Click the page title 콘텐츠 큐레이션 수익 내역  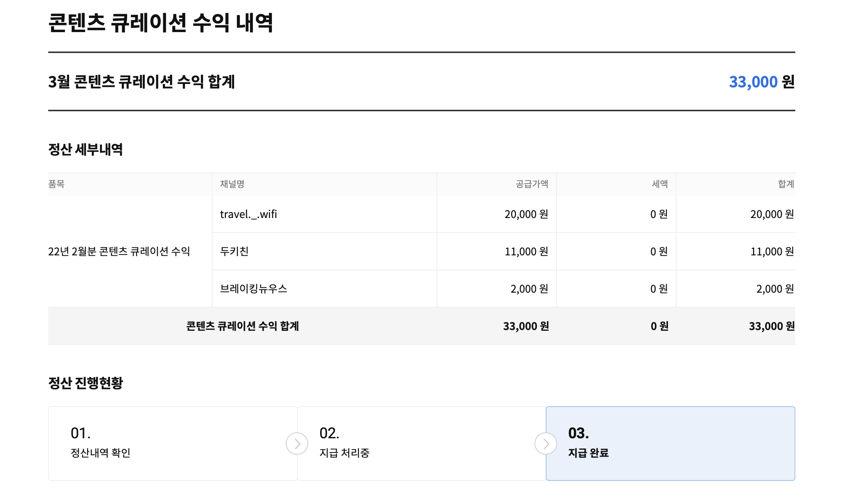click(x=161, y=23)
